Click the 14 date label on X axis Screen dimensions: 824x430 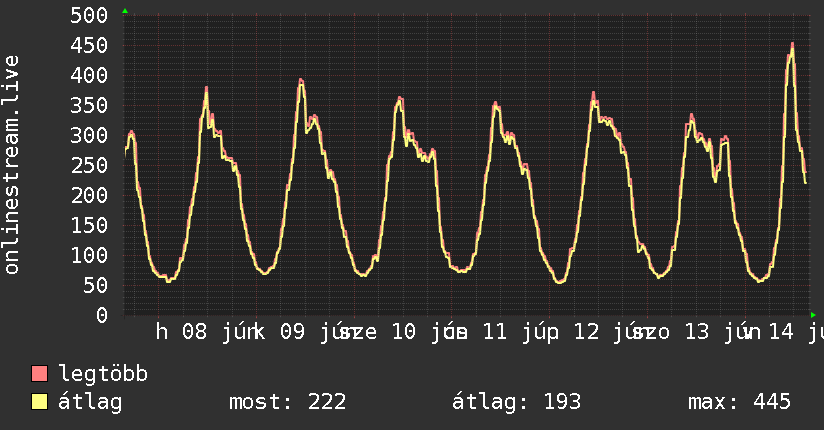[781, 332]
